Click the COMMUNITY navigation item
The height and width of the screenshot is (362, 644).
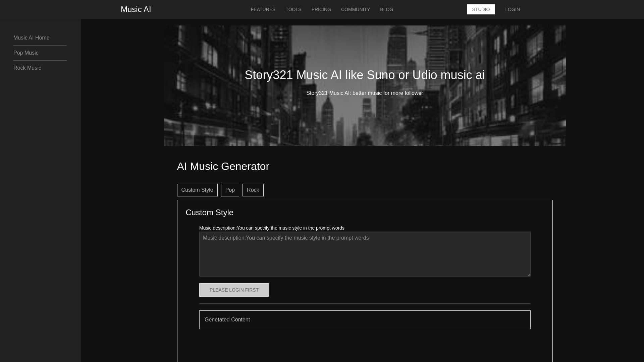[x=356, y=9]
